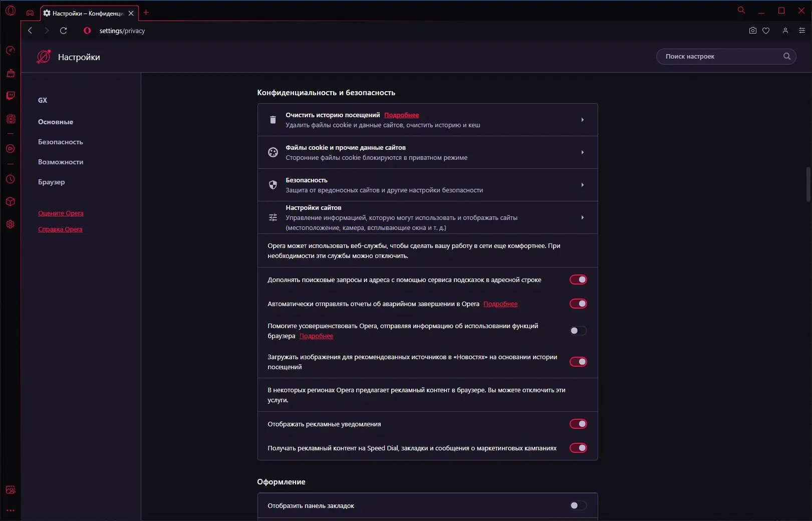The height and width of the screenshot is (521, 812).
Task: Select Браузер in the settings sidebar
Action: pos(52,182)
